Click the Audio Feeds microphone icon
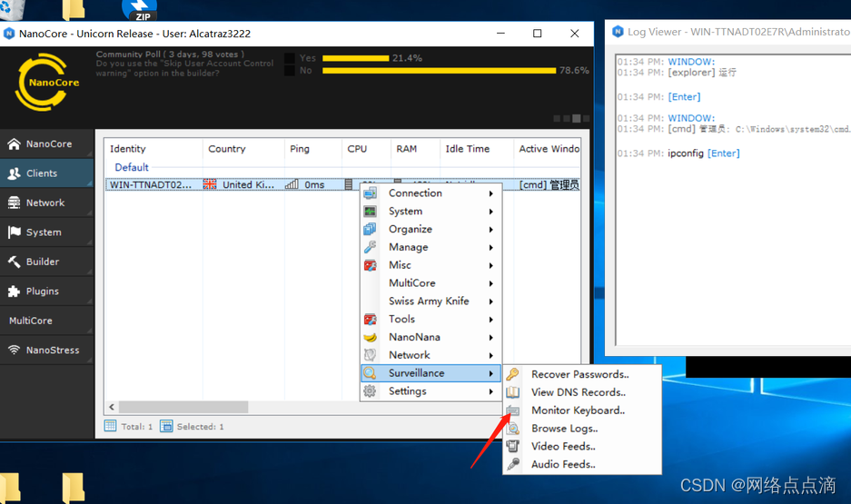 513,464
